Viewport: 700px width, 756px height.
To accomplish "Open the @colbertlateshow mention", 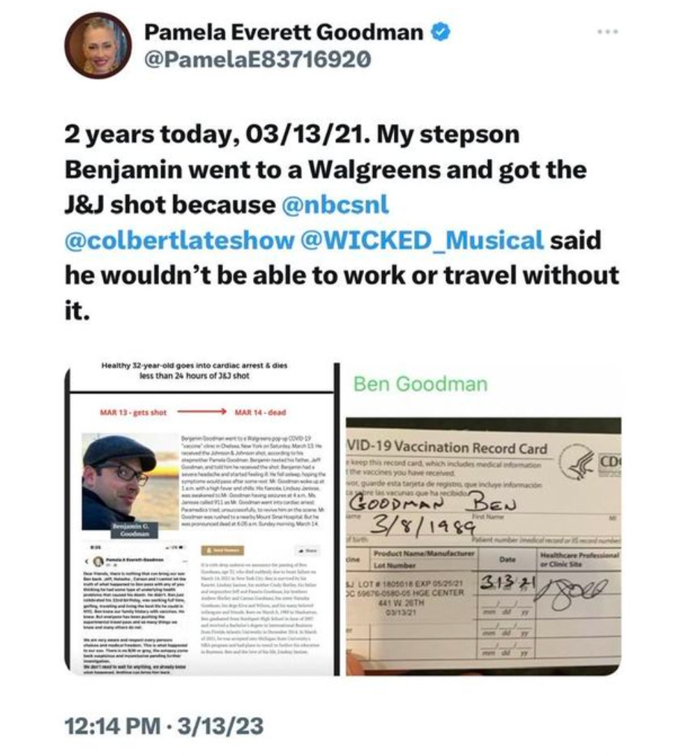I will tap(179, 240).
